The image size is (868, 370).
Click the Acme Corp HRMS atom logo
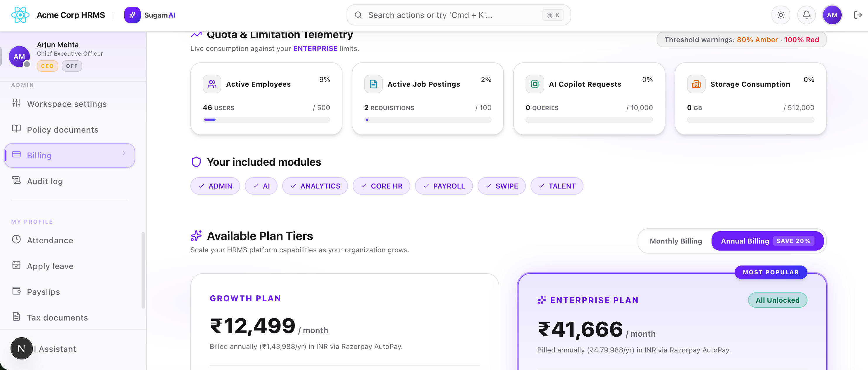tap(20, 15)
